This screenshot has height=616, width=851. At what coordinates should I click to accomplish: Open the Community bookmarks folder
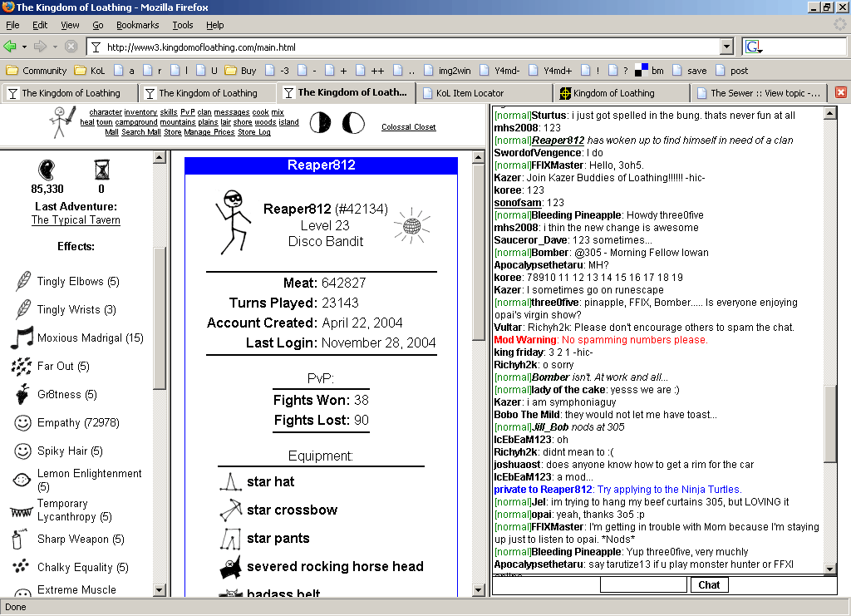[37, 71]
